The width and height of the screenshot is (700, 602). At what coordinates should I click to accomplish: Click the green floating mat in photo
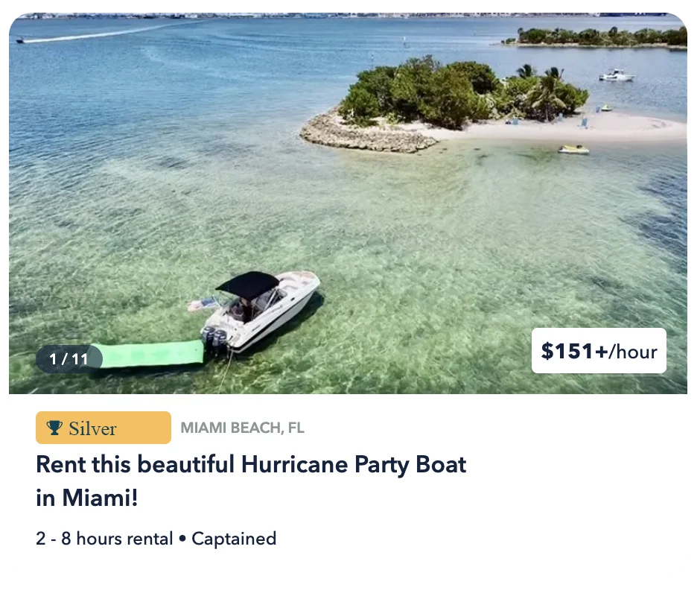(x=147, y=354)
